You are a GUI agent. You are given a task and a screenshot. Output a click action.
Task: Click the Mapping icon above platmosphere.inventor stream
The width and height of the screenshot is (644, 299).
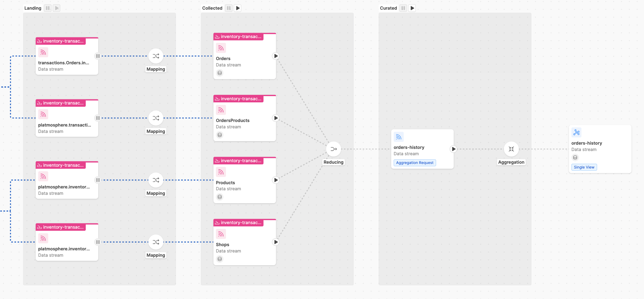click(156, 180)
